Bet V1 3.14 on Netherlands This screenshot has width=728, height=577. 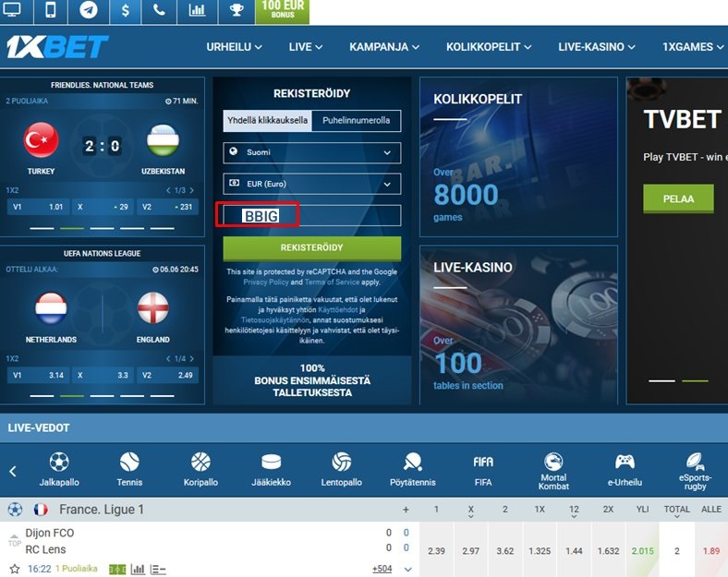click(38, 375)
